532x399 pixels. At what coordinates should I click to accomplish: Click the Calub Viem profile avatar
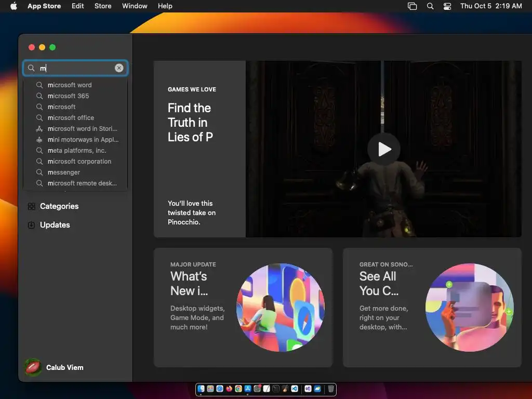(33, 367)
